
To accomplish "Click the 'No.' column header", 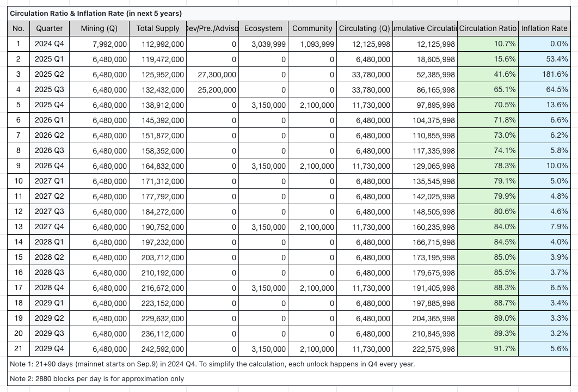I will (x=19, y=28).
